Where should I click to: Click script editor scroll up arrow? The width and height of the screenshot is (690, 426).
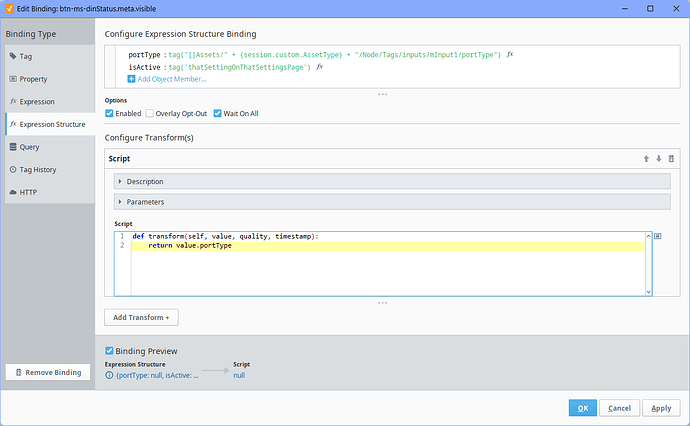tap(648, 236)
